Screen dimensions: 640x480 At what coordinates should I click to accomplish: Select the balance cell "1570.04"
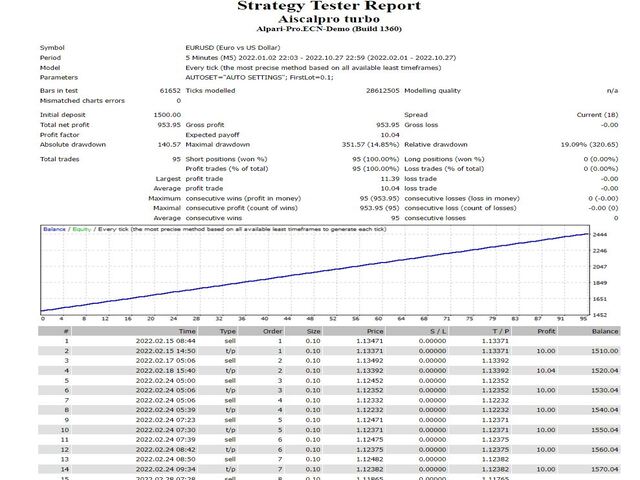[605, 469]
